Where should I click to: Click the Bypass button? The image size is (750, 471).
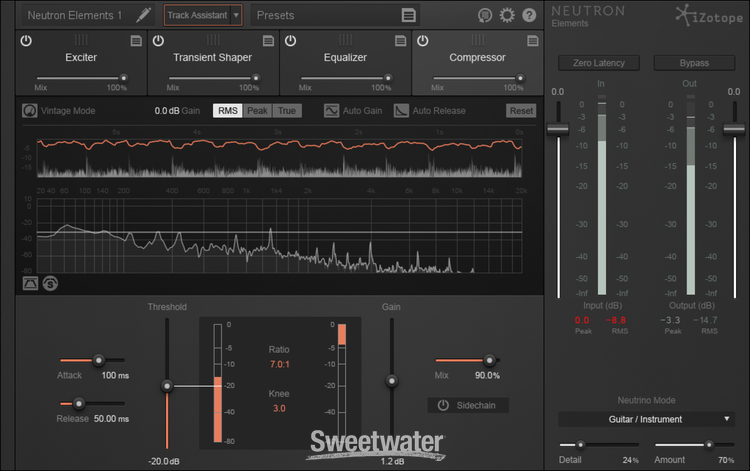click(694, 63)
